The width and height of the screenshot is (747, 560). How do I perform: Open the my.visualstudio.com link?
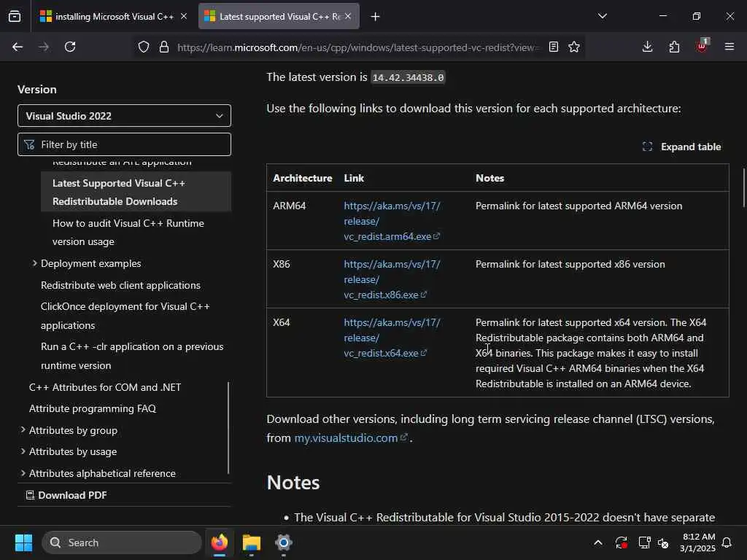(351, 437)
